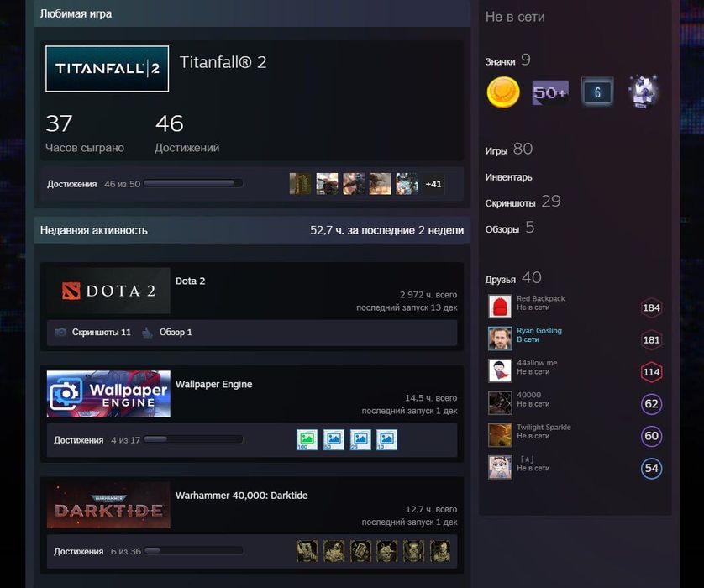
Task: Click the Wallpaper Engine 25 achievement icon
Action: (x=360, y=440)
